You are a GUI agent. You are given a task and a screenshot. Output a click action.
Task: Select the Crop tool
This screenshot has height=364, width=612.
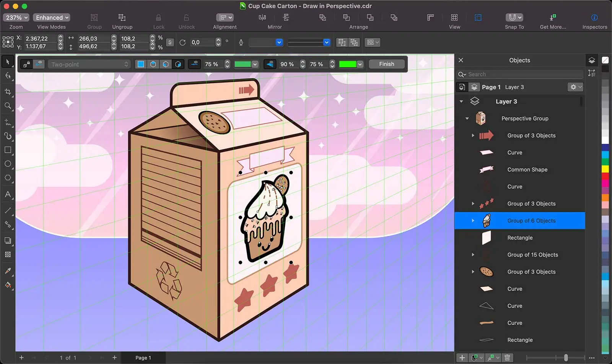pyautogui.click(x=8, y=91)
